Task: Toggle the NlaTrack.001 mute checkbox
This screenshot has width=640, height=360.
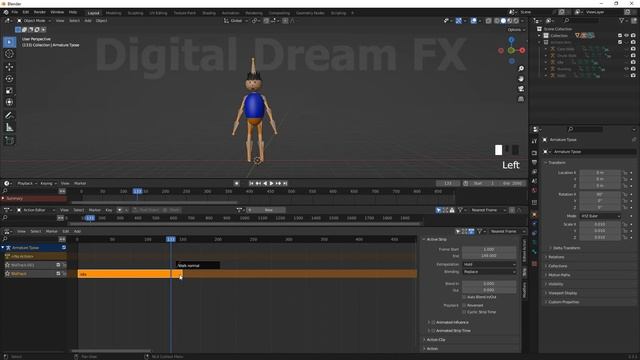Action: 58,265
